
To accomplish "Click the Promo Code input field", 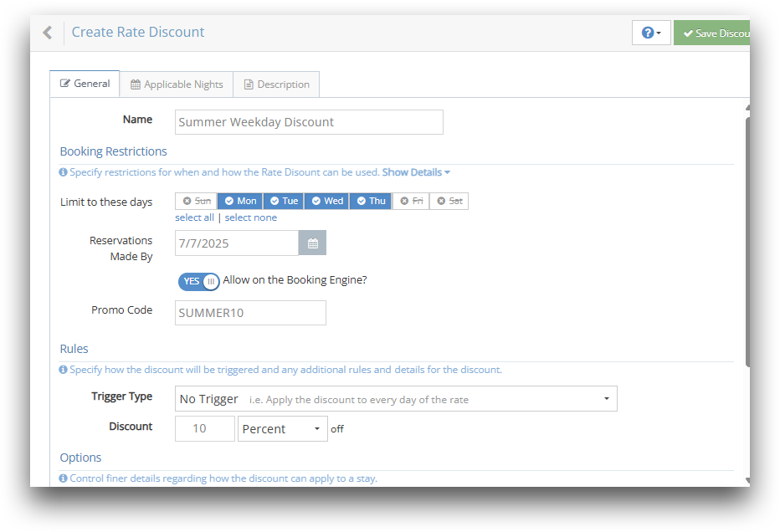I will 249,312.
